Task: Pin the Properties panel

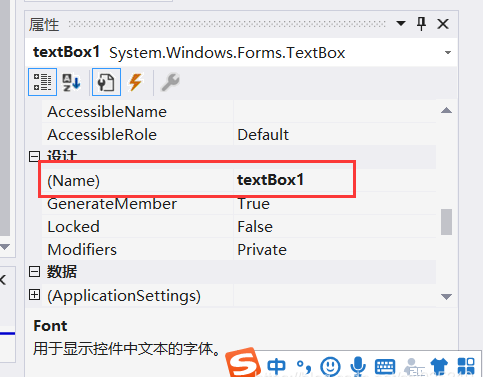Action: click(421, 24)
